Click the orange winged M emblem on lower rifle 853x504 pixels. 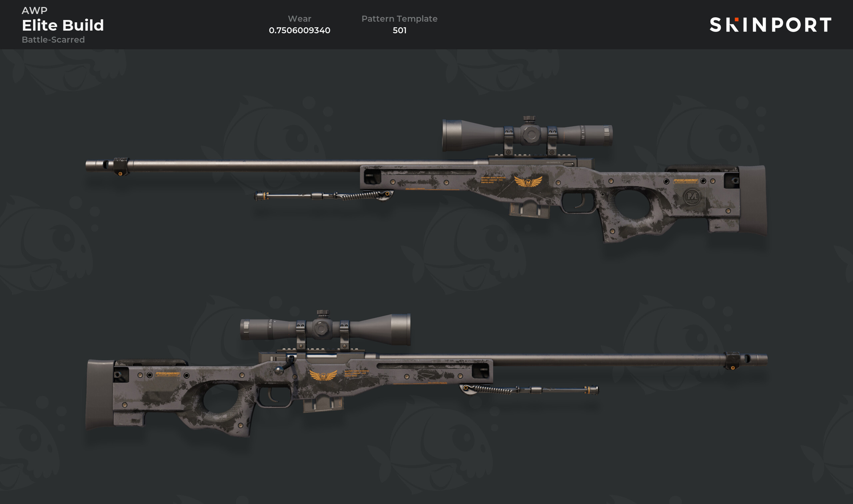[x=323, y=375]
